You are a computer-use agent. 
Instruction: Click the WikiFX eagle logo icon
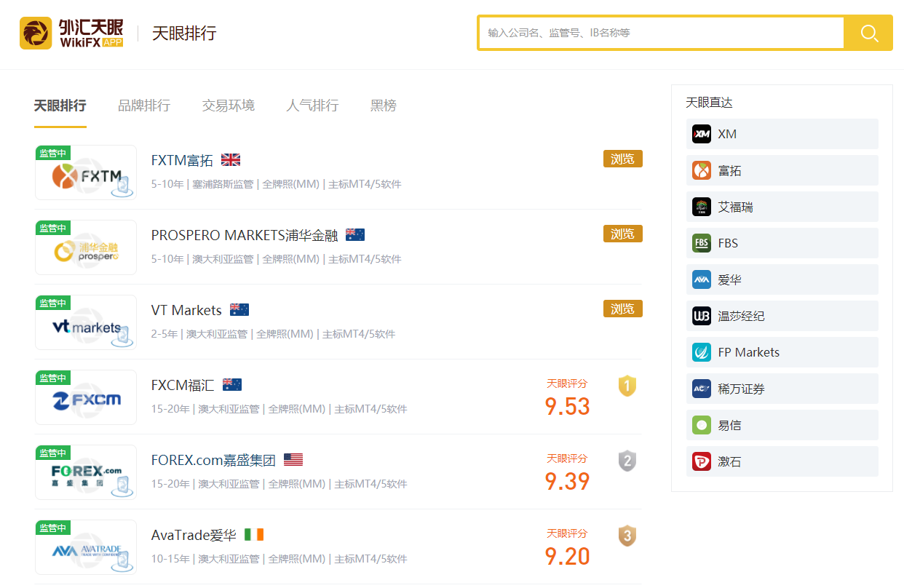36,33
